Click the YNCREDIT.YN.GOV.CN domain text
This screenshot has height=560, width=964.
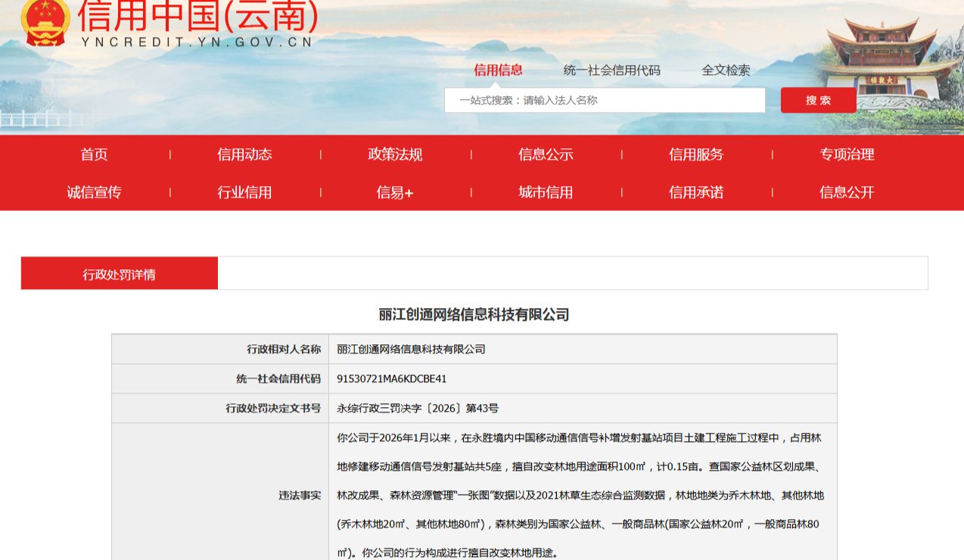(197, 42)
